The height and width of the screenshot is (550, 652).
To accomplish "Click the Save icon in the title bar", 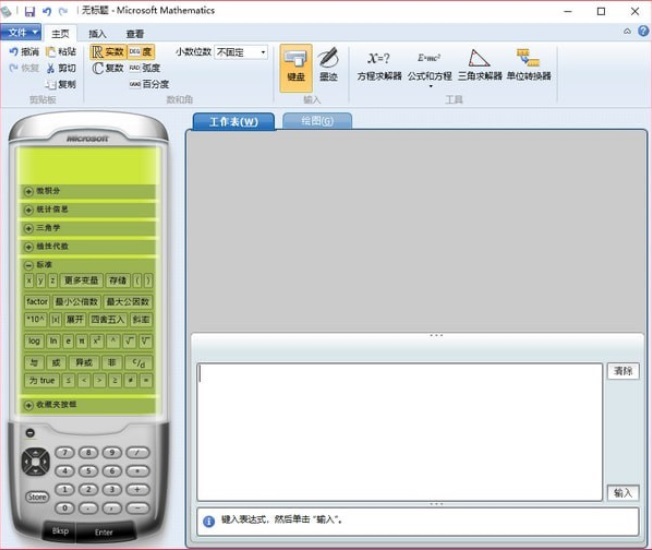I will pos(29,11).
